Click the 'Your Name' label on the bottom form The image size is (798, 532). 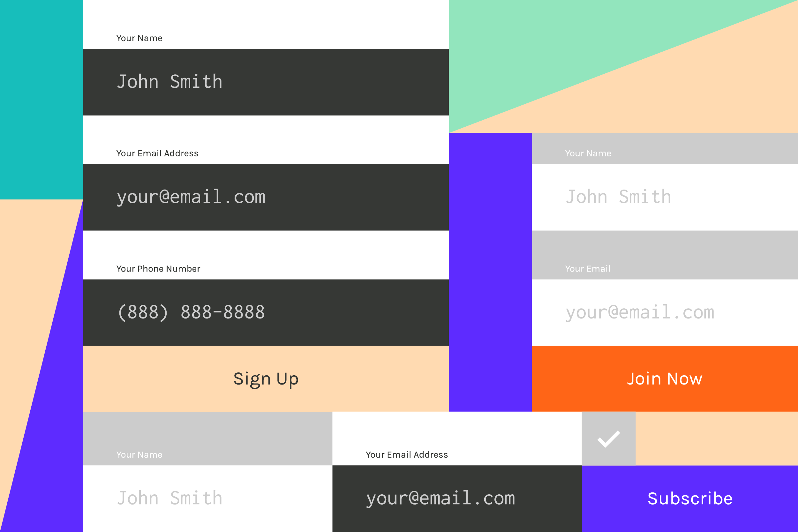[x=139, y=453]
